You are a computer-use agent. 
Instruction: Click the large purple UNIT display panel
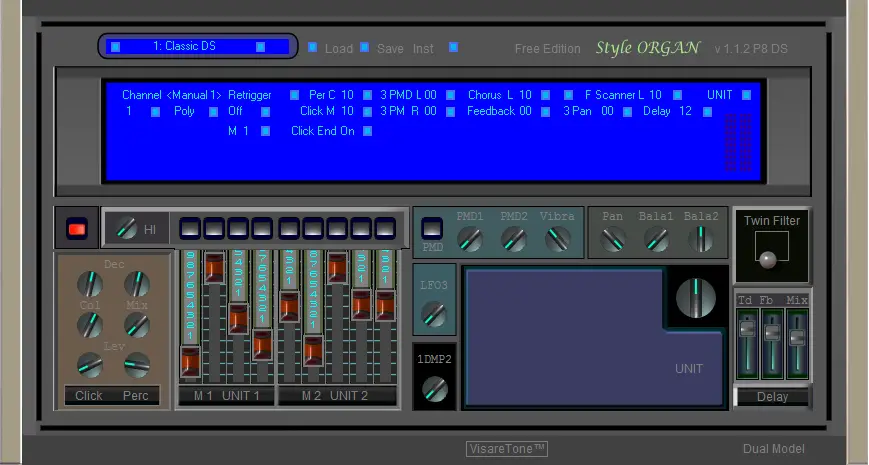[593, 338]
